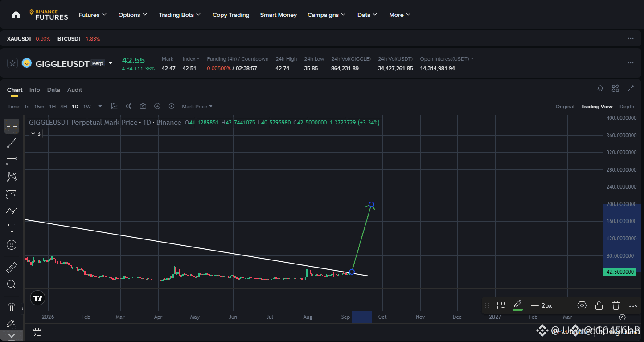644x342 pixels.
Task: Open the Futures menu
Action: coord(92,15)
